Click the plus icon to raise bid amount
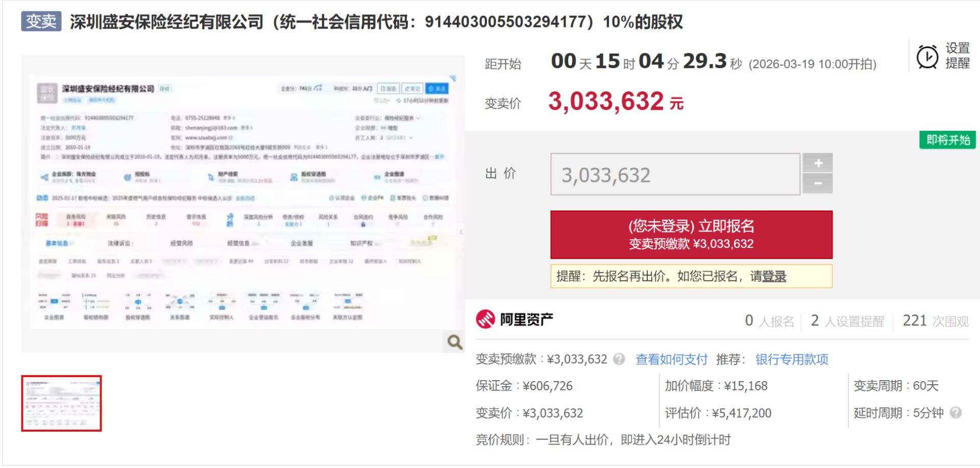 (x=818, y=163)
